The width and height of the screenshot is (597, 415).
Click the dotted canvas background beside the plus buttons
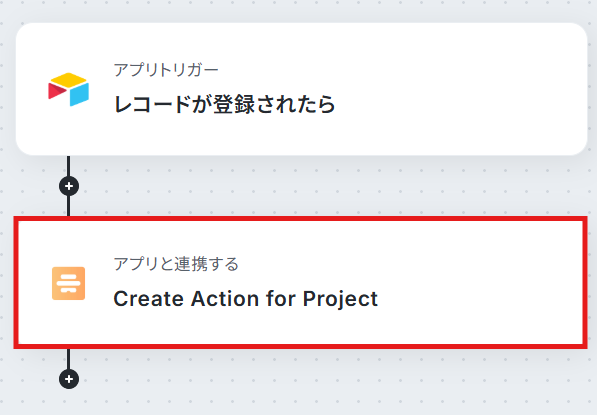(x=305, y=186)
